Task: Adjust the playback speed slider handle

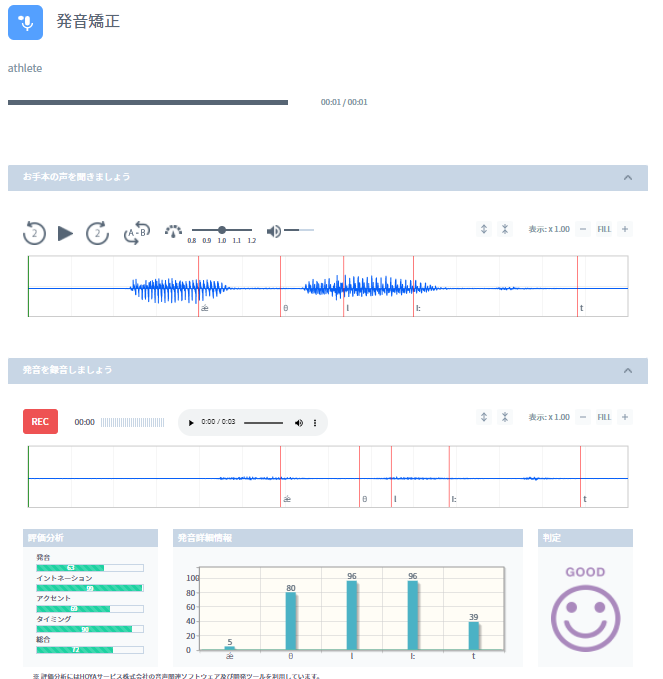Action: point(222,230)
